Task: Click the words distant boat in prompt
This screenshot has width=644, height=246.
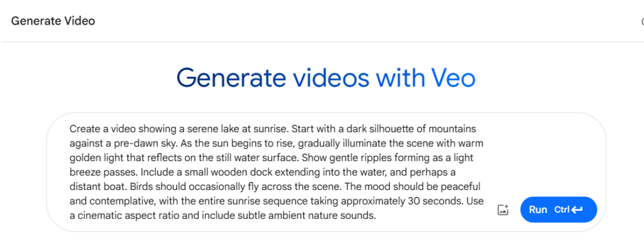Action: click(97, 187)
